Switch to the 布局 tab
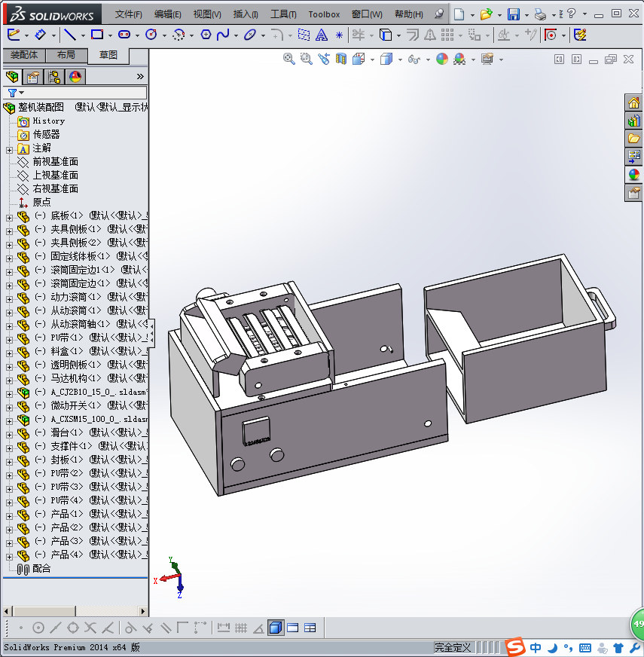The image size is (644, 657). coord(66,55)
